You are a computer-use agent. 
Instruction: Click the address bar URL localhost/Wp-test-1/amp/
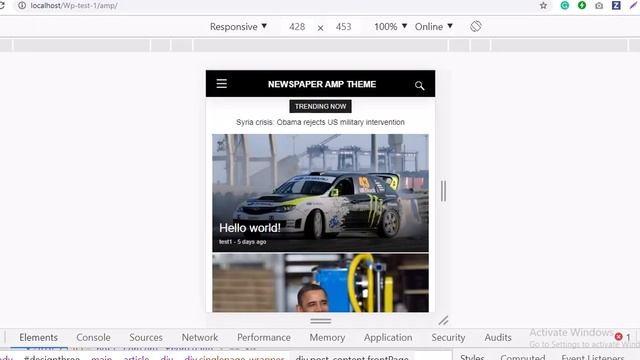(74, 6)
